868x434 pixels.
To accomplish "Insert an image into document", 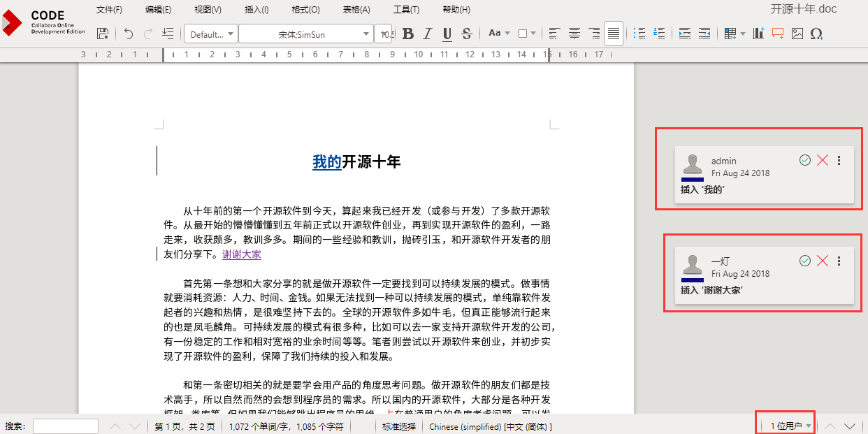I will (x=797, y=34).
